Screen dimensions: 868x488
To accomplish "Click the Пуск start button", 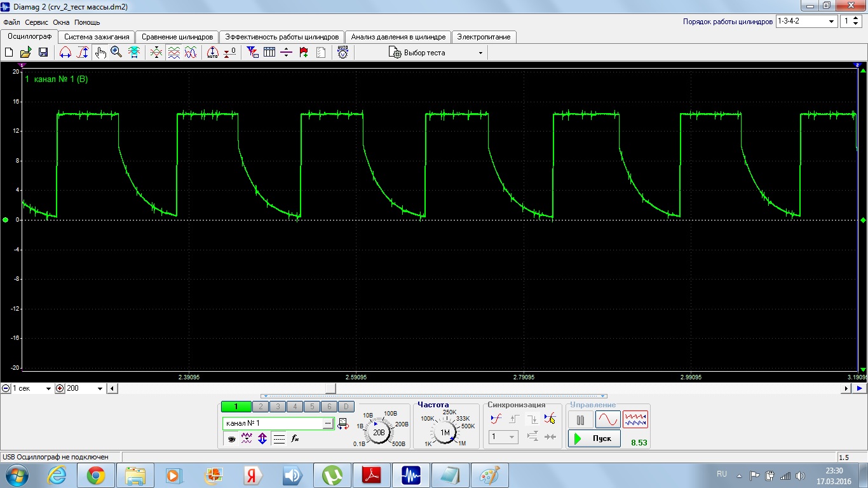I will point(594,438).
